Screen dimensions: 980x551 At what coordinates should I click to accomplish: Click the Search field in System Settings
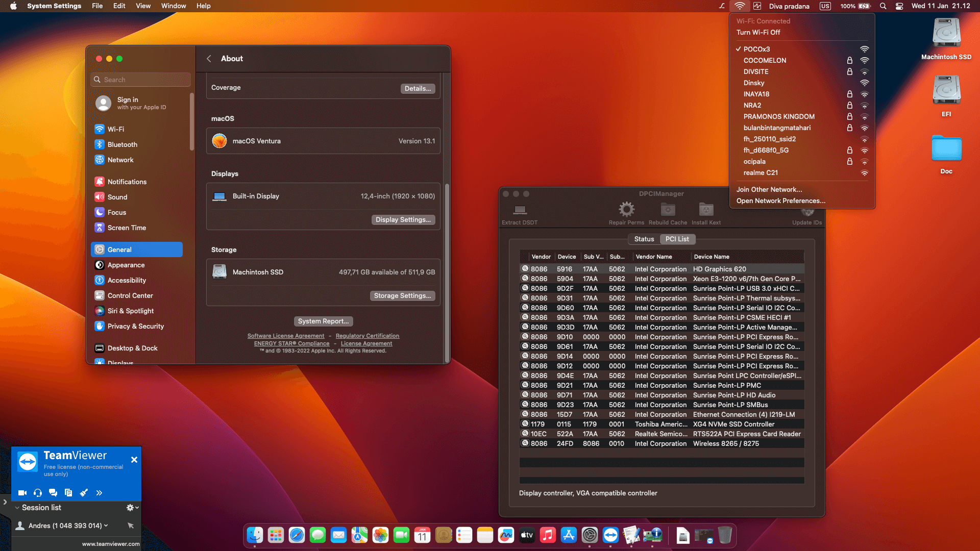[140, 80]
